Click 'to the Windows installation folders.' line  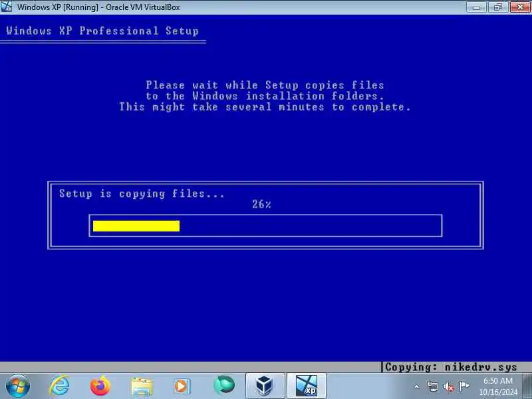(265, 96)
